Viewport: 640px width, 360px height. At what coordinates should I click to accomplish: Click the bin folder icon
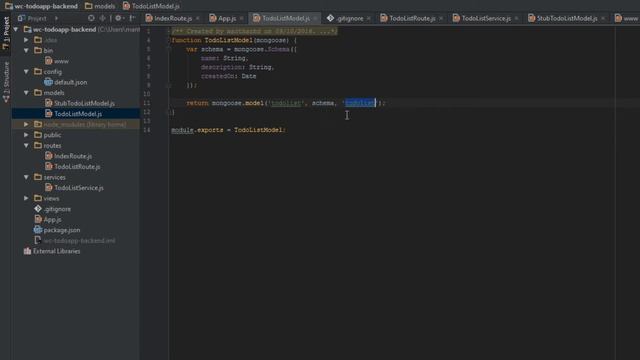tap(38, 50)
